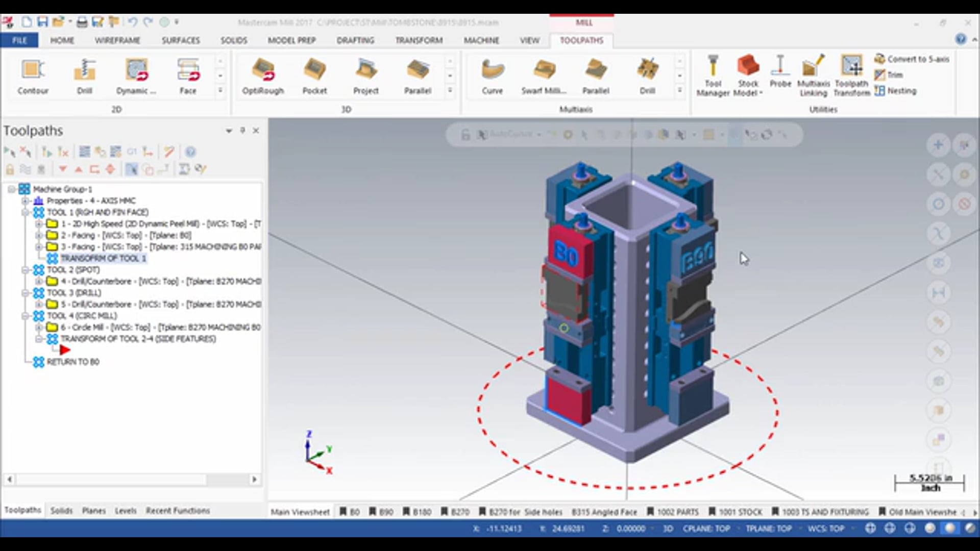The width and height of the screenshot is (980, 551).
Task: Open the SOLIDS ribbon tab
Action: 234,40
